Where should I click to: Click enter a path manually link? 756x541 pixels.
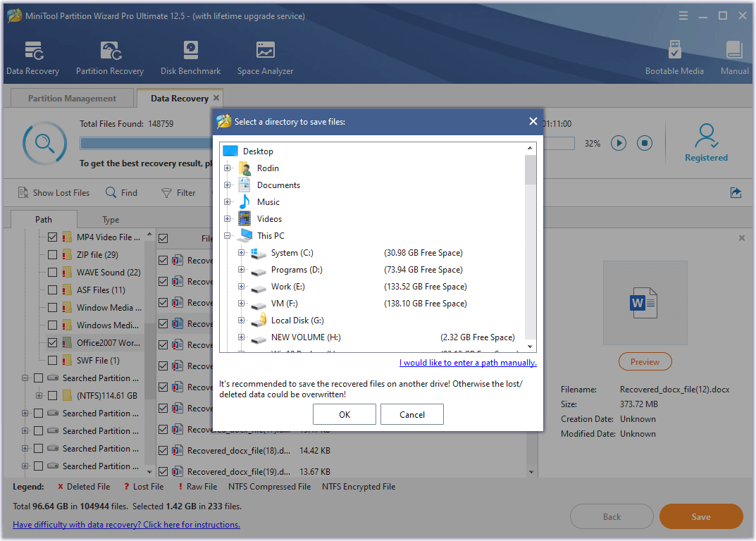(468, 363)
